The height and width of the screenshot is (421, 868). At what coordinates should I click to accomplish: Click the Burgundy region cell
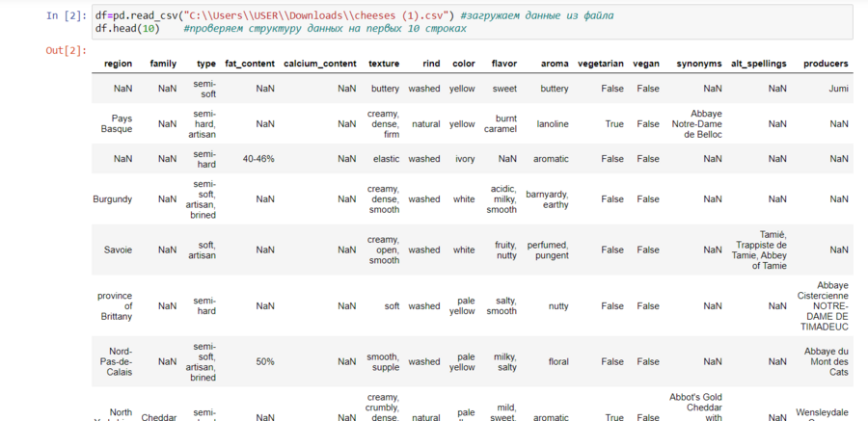click(x=112, y=199)
